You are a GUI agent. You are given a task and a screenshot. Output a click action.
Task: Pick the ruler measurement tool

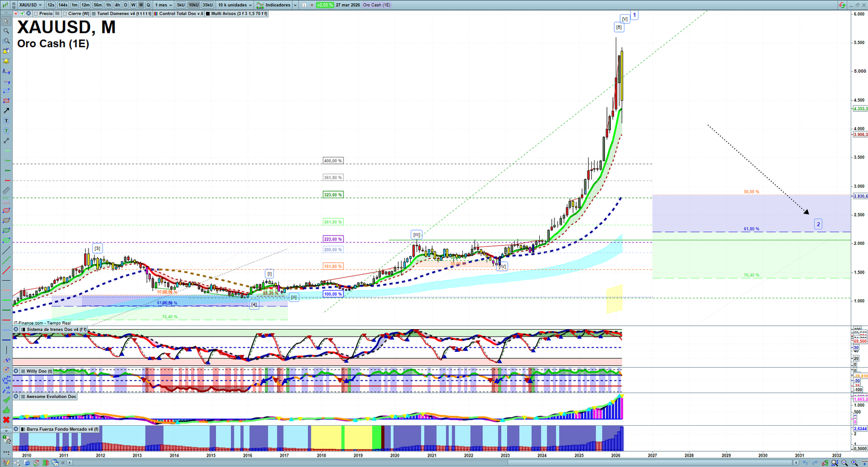coord(6,191)
